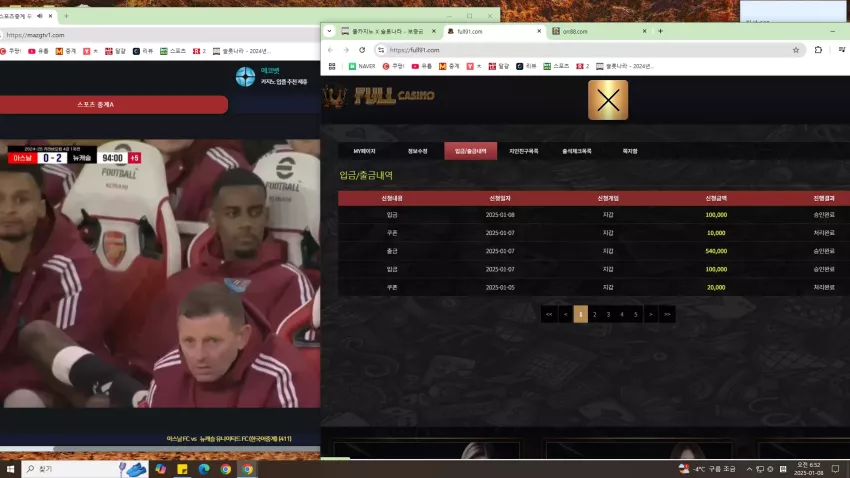Viewport: 850px width, 478px height.
Task: Go to page 5 of history
Action: [x=636, y=314]
